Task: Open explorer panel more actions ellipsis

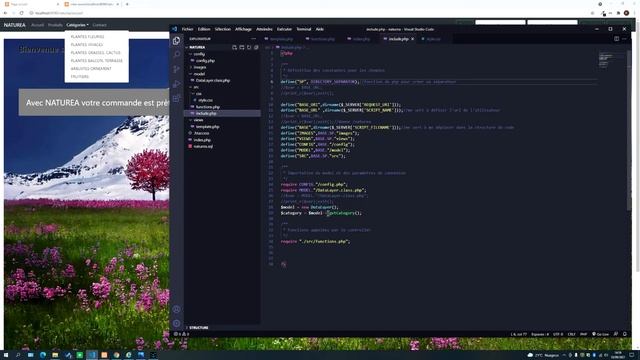Action: 253,39
